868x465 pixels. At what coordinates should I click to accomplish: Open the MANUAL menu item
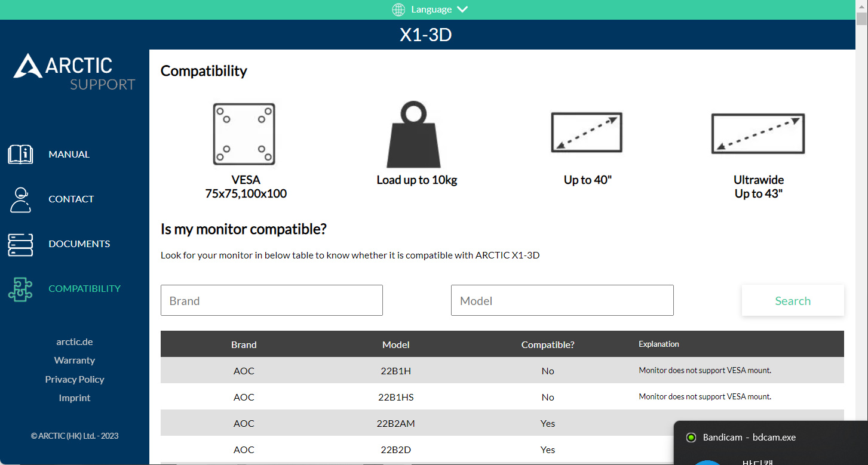tap(69, 154)
